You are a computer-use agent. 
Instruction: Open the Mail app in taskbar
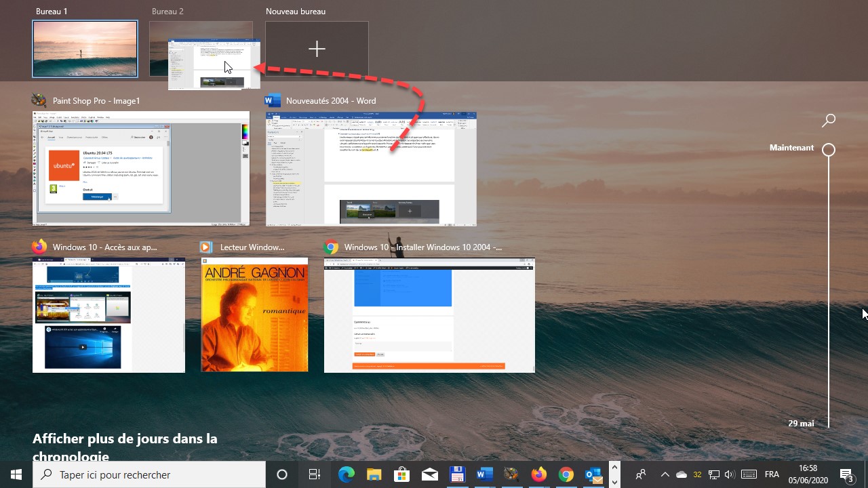click(x=429, y=474)
